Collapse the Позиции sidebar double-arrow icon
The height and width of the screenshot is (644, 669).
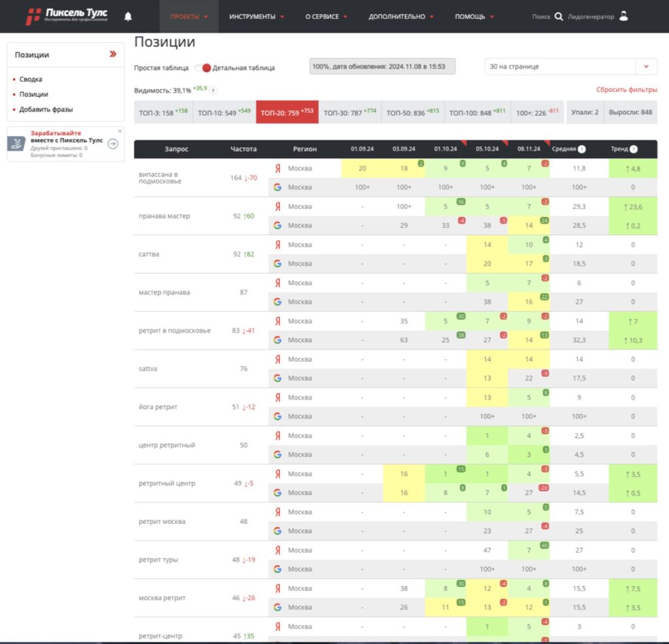coord(113,55)
